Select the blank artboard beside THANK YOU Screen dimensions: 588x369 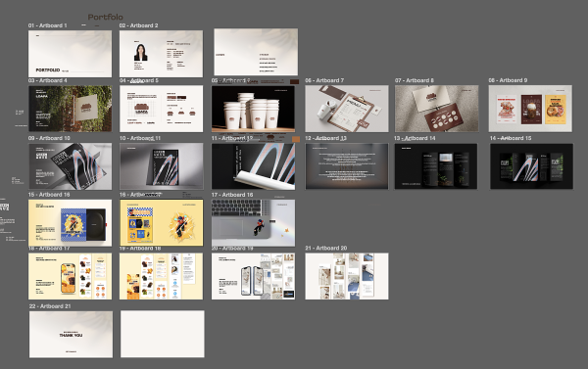(x=163, y=334)
